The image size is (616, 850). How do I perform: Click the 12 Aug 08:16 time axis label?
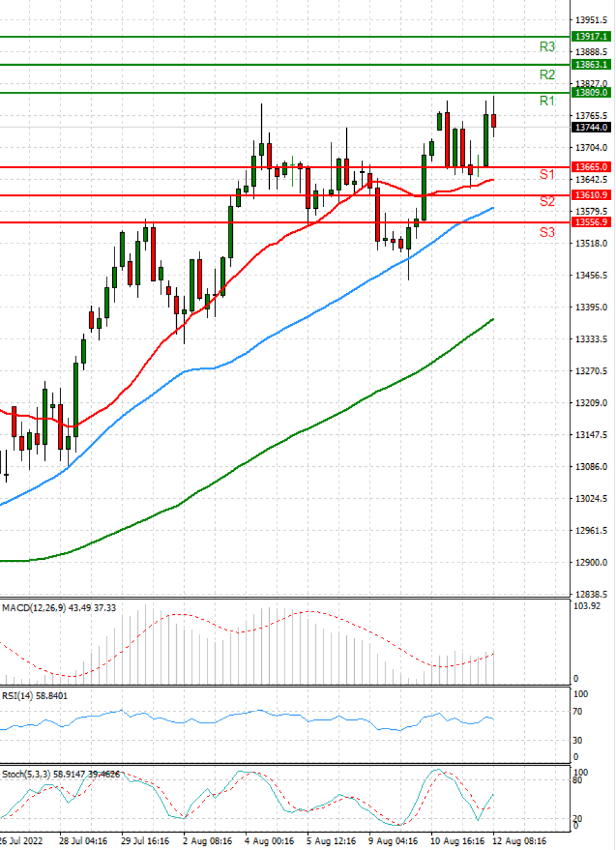(519, 841)
